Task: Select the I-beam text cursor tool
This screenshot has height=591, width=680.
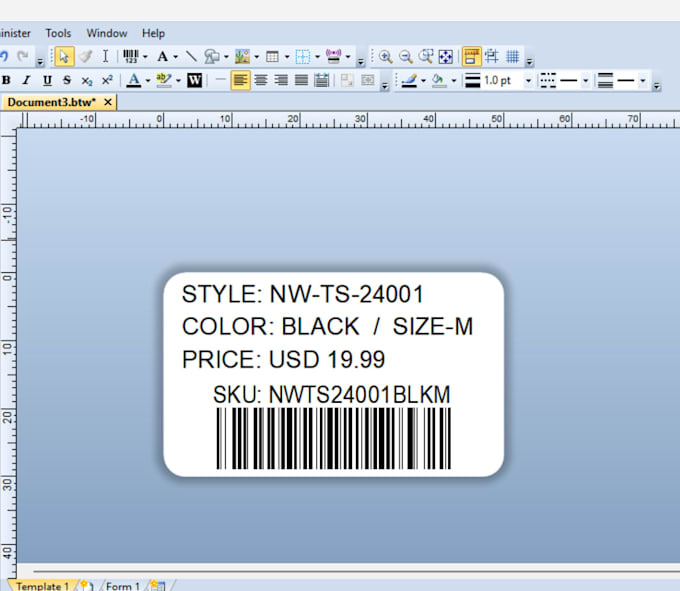Action: tap(105, 56)
